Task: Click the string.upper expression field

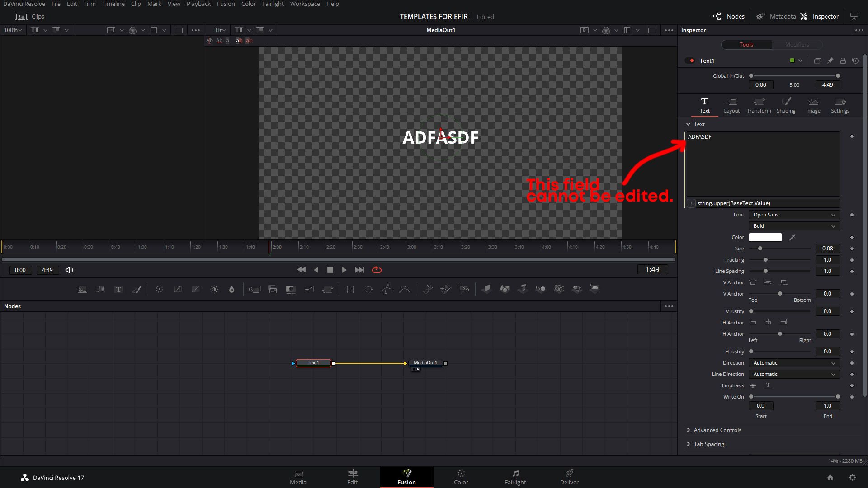Action: pyautogui.click(x=768, y=203)
